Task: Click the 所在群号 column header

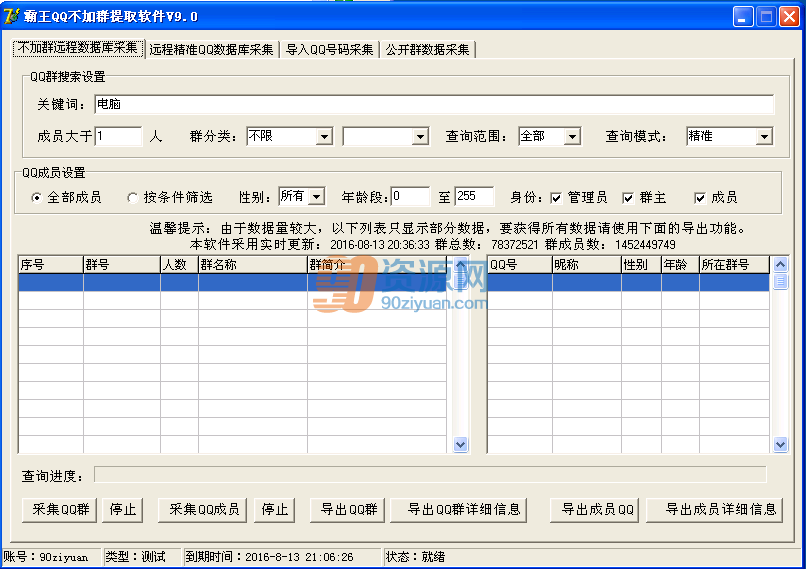Action: point(734,265)
